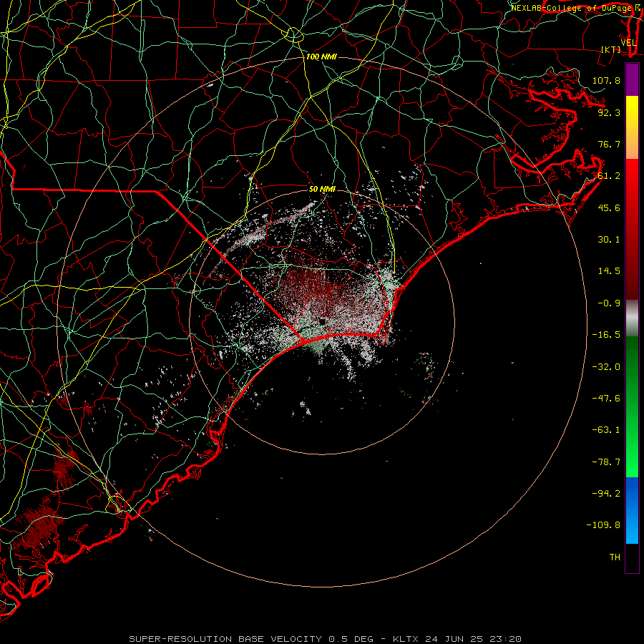
Task: Click the [KT] units label
Action: [x=611, y=49]
